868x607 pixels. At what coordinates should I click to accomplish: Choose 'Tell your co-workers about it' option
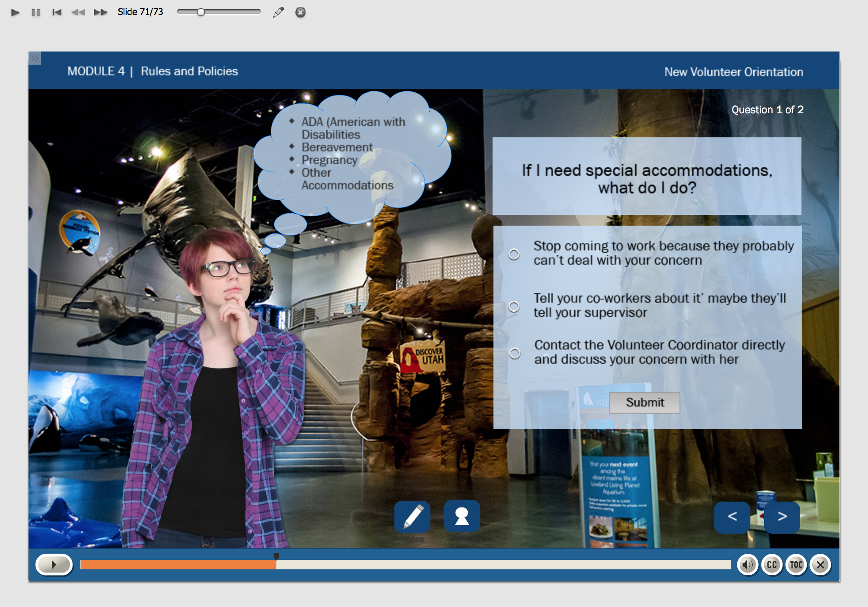click(514, 306)
